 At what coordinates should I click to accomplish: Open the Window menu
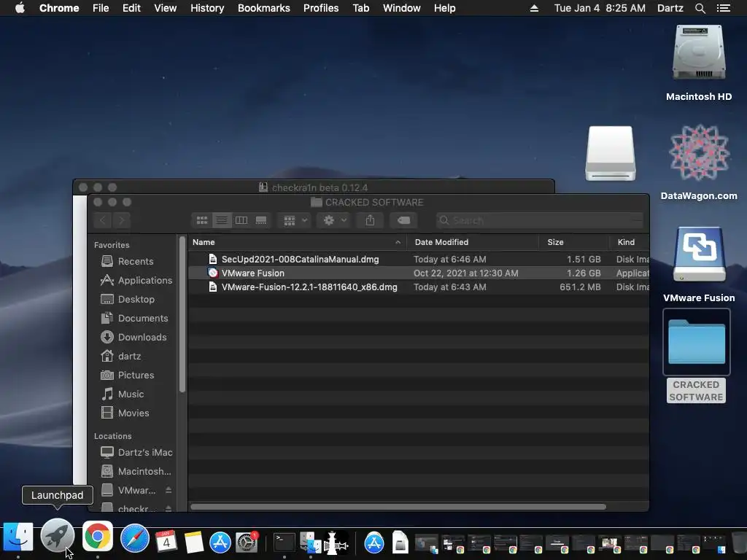402,8
